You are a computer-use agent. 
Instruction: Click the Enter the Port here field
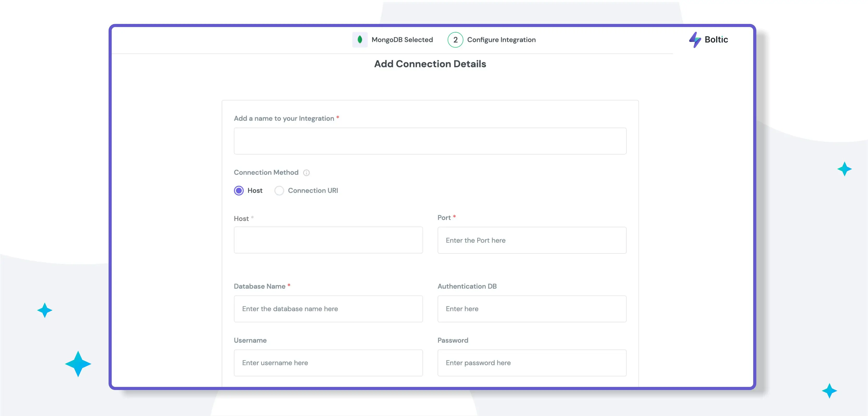pos(531,240)
